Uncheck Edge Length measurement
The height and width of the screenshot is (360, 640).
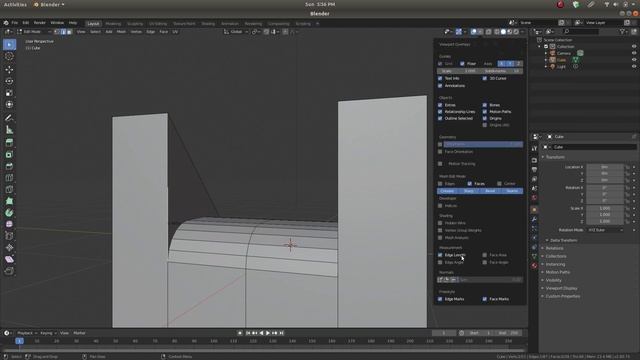[440, 255]
